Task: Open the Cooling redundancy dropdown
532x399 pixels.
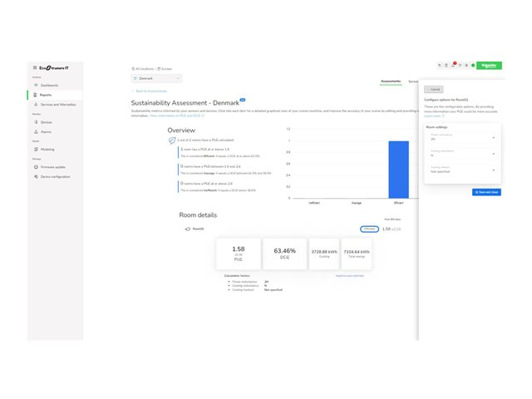Action: tap(462, 155)
